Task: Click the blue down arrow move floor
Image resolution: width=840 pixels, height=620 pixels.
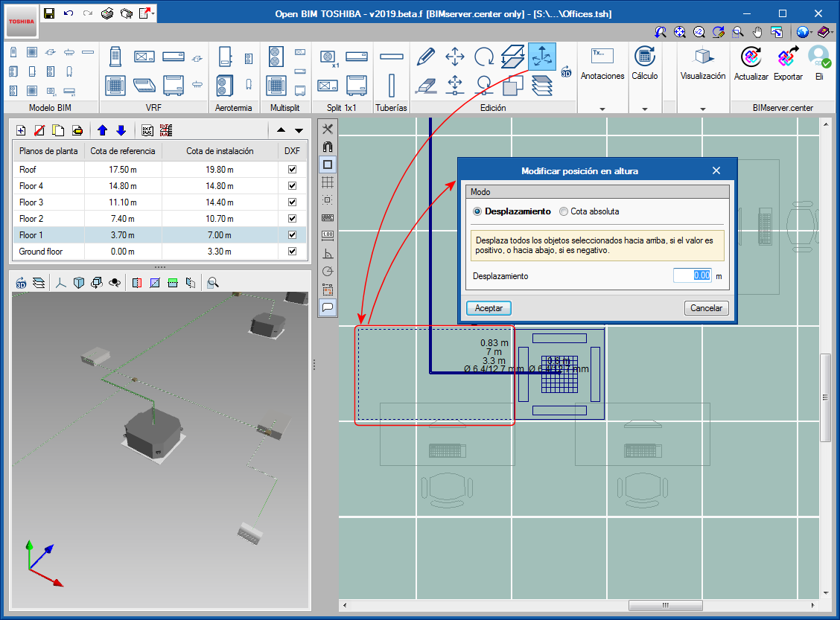Action: point(121,130)
